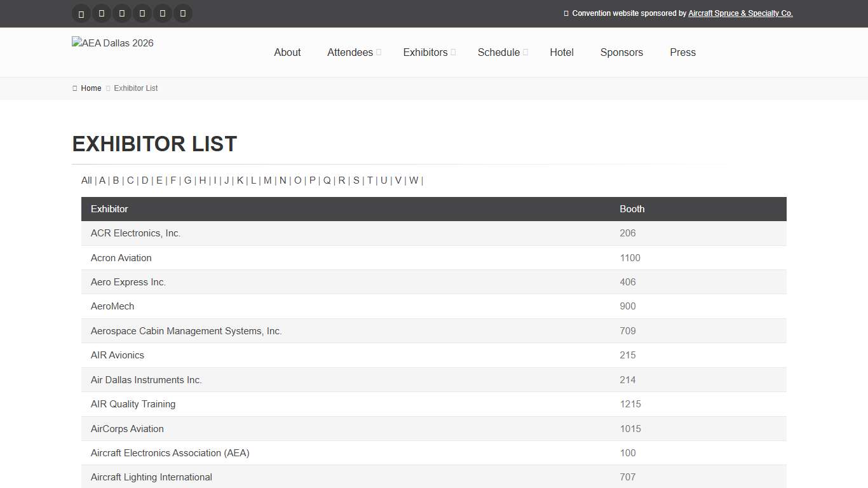Select the Aero Express Inc. row
This screenshot has width=868, height=488.
128,282
